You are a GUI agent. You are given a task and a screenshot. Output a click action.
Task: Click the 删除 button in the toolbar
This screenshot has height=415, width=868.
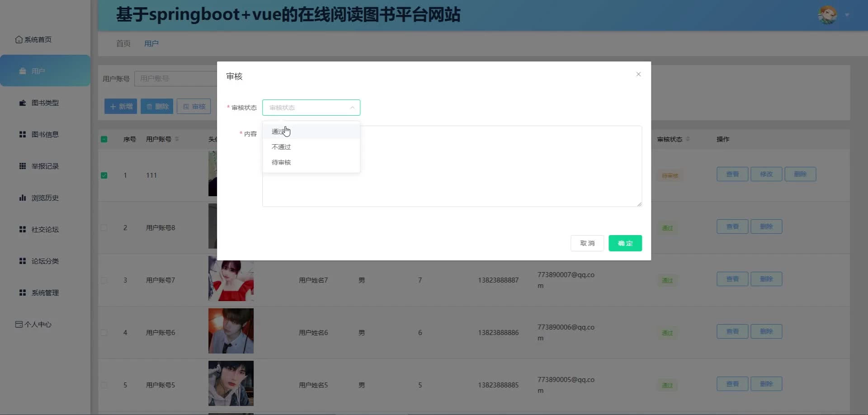point(157,106)
